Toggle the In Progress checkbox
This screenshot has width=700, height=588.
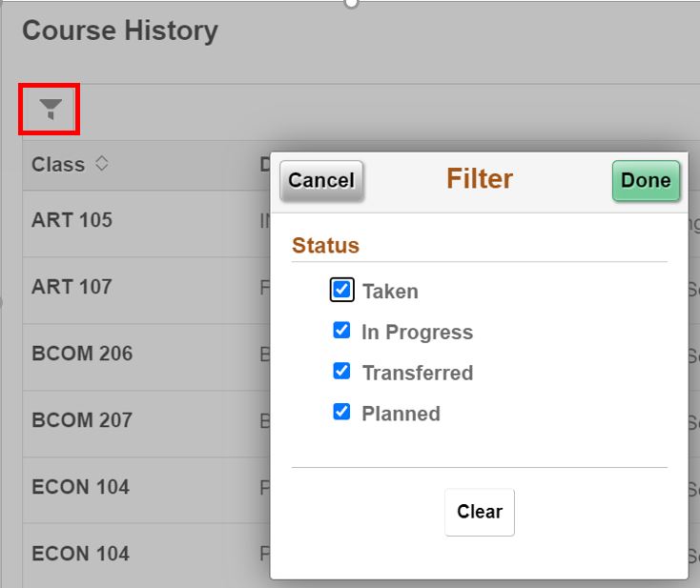click(x=341, y=331)
